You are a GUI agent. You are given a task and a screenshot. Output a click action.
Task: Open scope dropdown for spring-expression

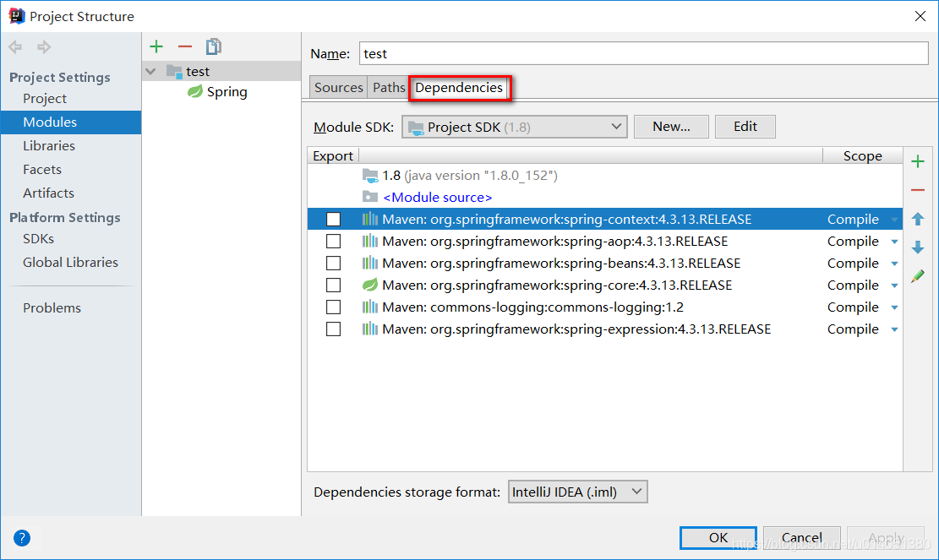894,329
